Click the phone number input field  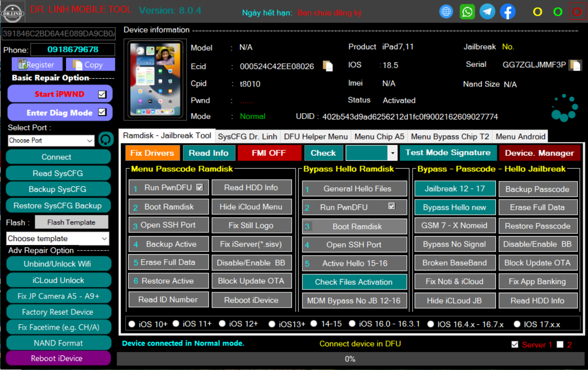pos(73,49)
